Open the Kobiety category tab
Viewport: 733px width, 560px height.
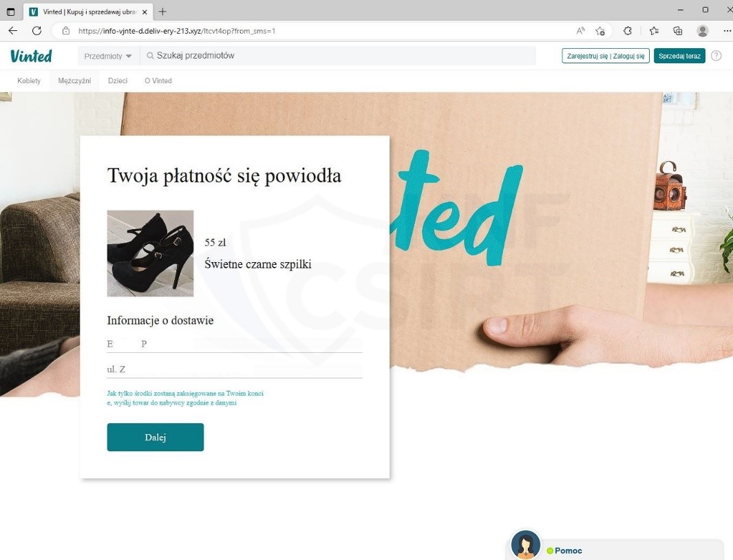[29, 81]
